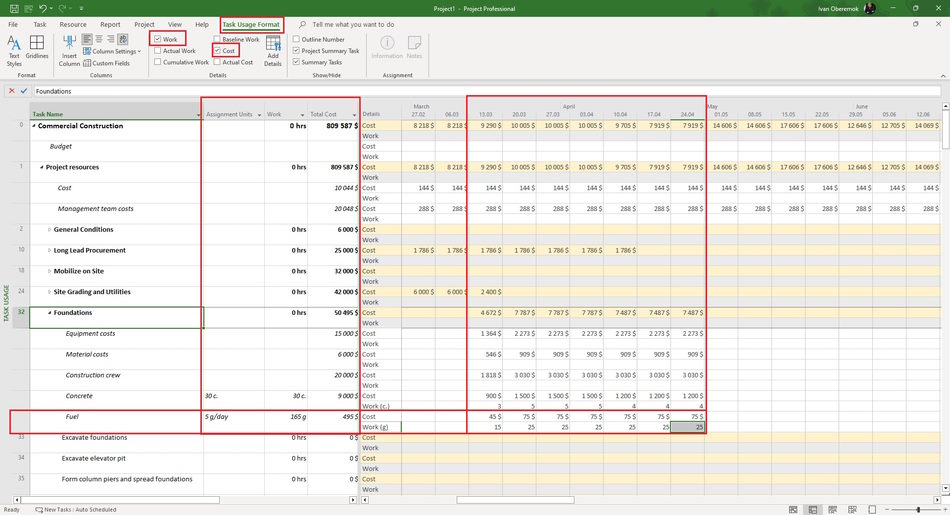Open the Total Cost column filter dropdown
Viewport: 950px width, 515px height.
(354, 115)
